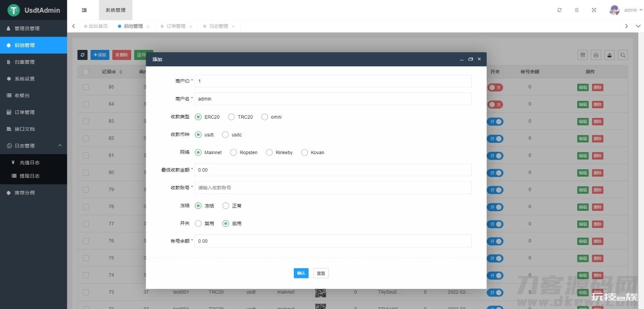The image size is (644, 309).
Task: Click the 帐号余额 input field
Action: (x=333, y=241)
